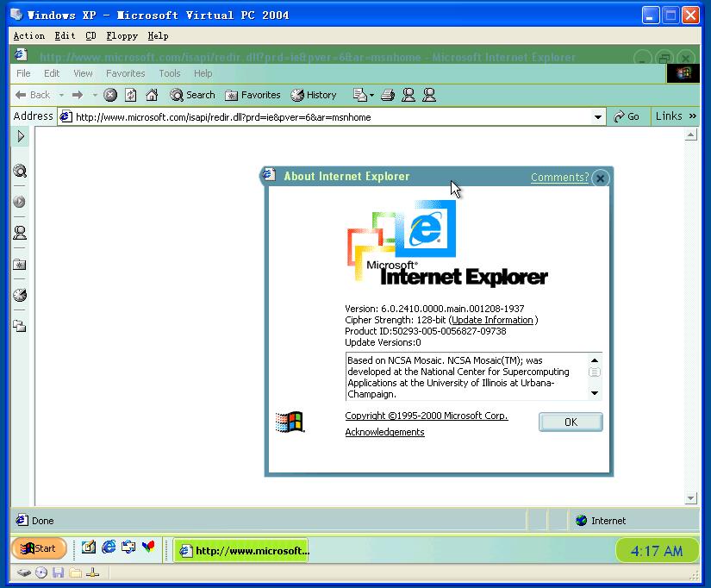Click the Back arrow toolbar button
Screen dimensions: 711x588
click(x=33, y=95)
